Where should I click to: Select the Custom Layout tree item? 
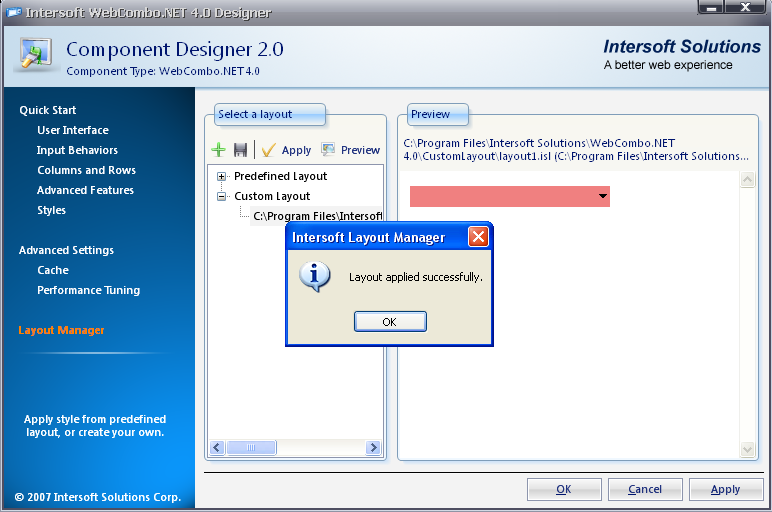click(272, 196)
